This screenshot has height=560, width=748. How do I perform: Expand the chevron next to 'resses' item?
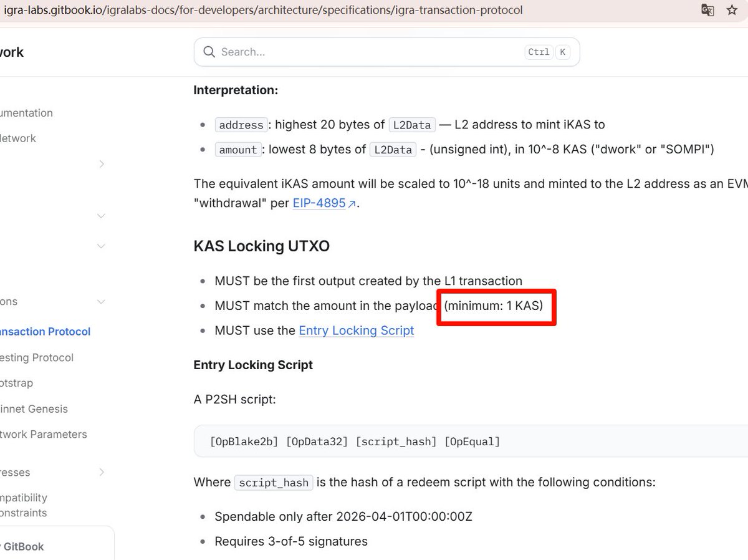click(x=102, y=472)
